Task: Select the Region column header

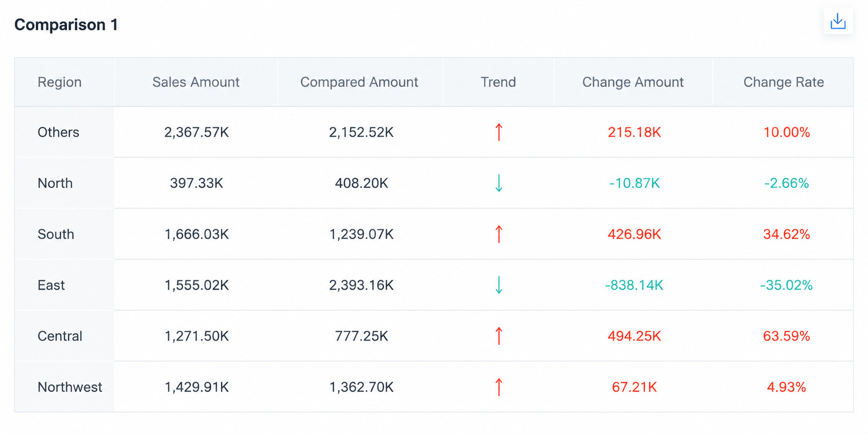Action: pyautogui.click(x=60, y=82)
